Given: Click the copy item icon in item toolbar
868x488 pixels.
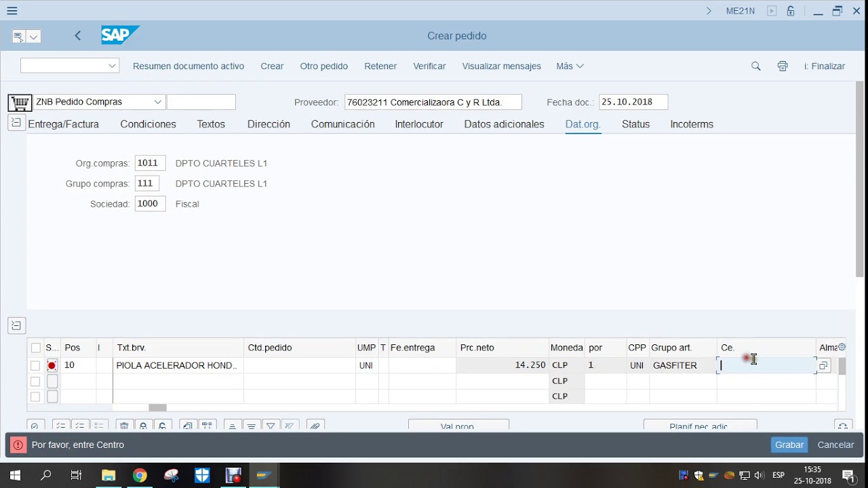Looking at the screenshot, I should (188, 426).
